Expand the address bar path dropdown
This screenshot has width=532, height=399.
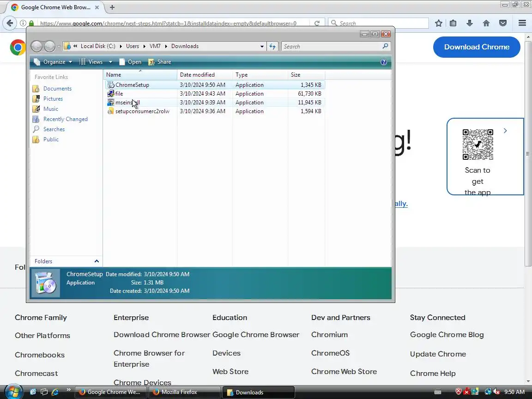click(262, 47)
